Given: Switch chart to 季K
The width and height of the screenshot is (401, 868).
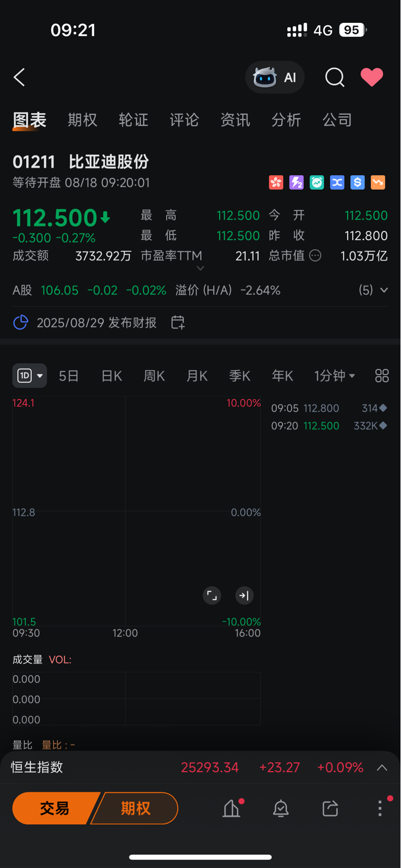Looking at the screenshot, I should pyautogui.click(x=240, y=375).
